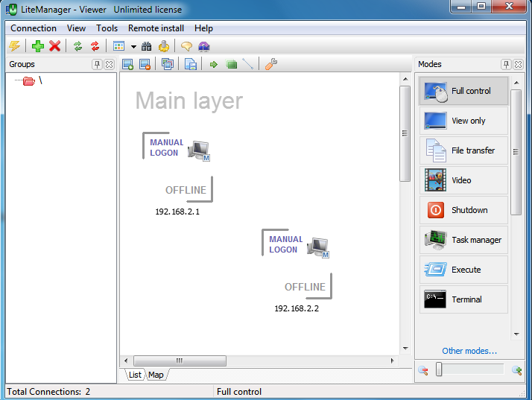532x400 pixels.
Task: Click map scroll down arrow
Action: point(405,349)
